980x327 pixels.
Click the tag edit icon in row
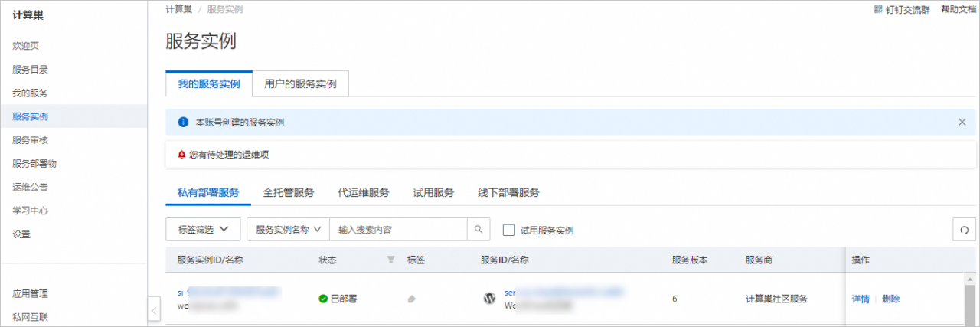tap(412, 299)
